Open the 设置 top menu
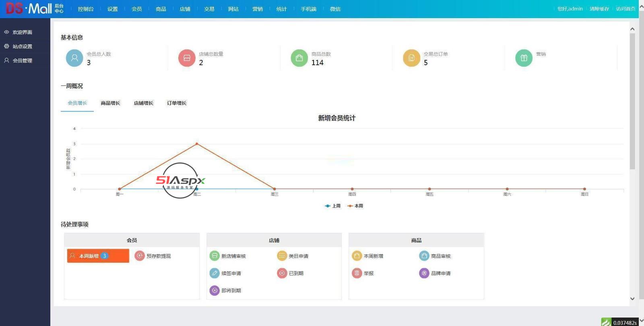Image resolution: width=644 pixels, height=326 pixels. (113, 9)
